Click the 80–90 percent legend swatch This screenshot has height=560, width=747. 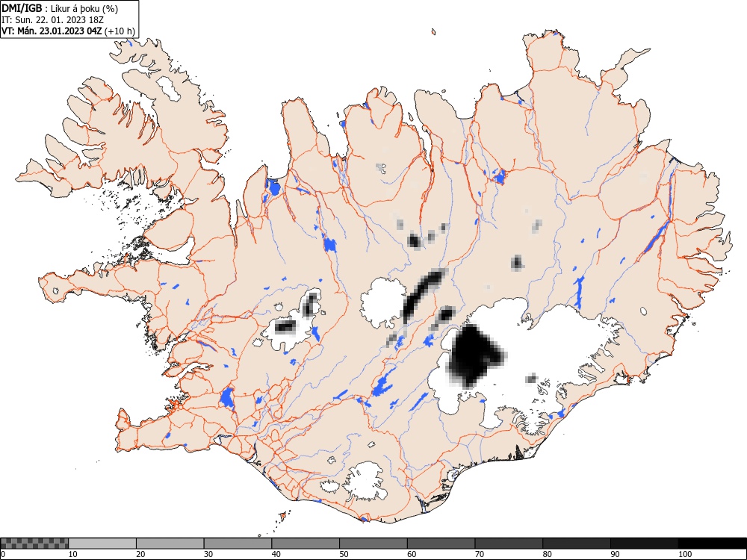pyautogui.click(x=576, y=544)
